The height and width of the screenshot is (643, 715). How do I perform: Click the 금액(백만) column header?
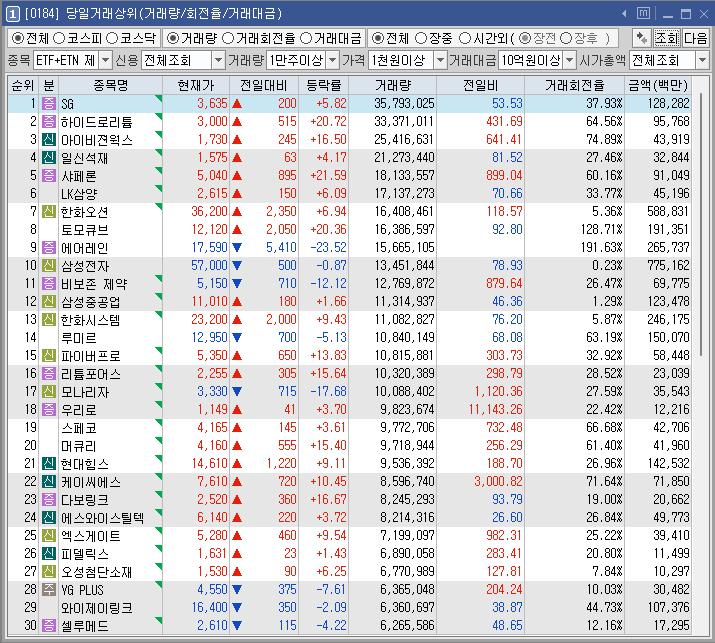[658, 85]
